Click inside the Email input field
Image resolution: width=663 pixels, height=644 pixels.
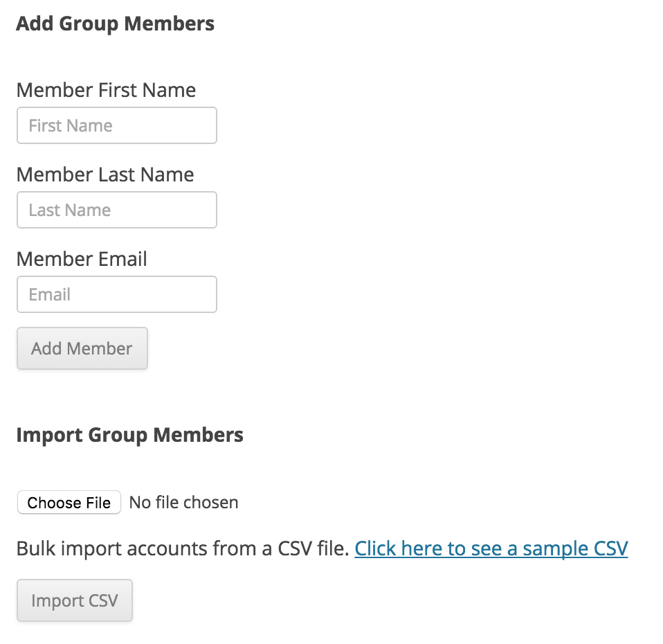116,294
